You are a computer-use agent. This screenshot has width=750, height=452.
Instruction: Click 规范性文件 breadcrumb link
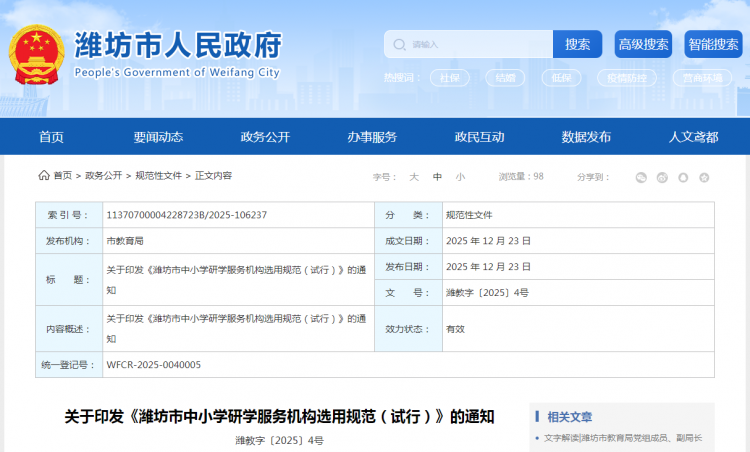click(x=158, y=175)
